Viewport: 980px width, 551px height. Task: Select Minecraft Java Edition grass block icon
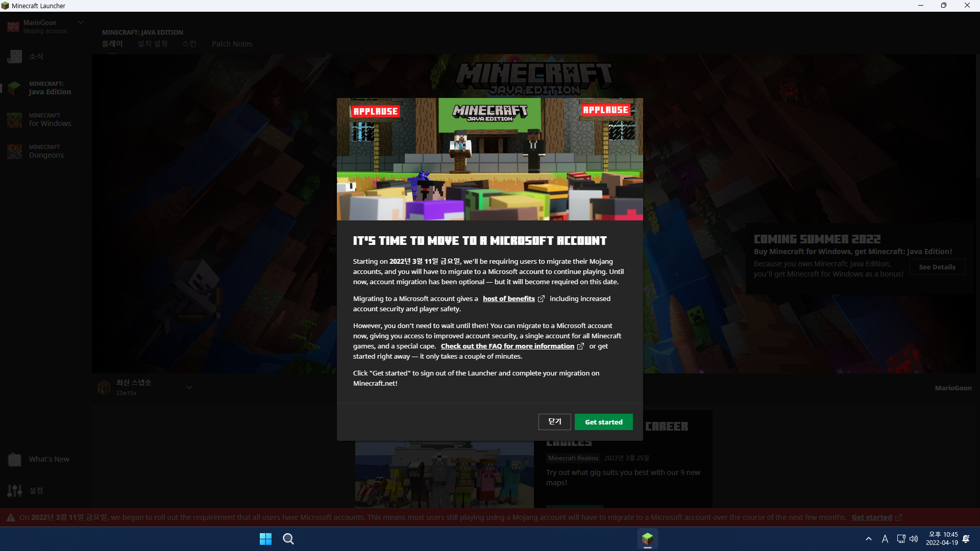coord(15,88)
